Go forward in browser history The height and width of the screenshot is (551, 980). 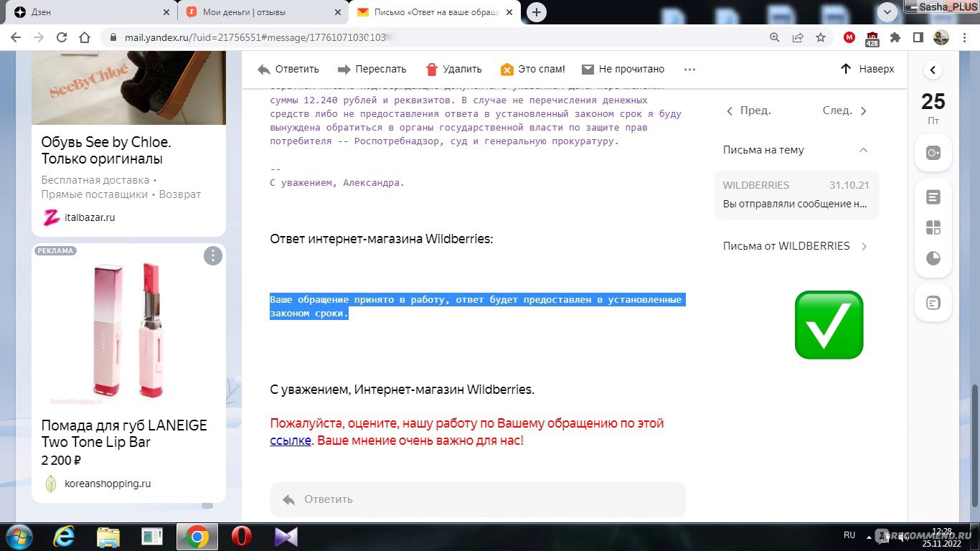(39, 37)
